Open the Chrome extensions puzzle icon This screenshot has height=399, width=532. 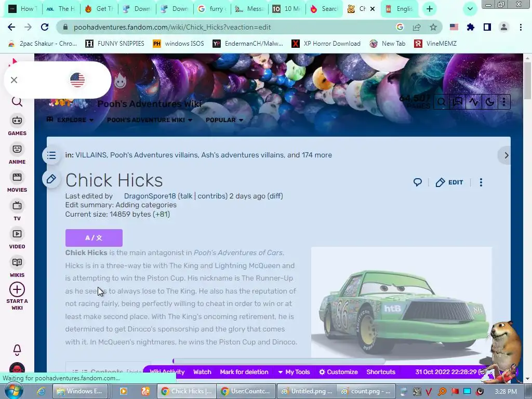click(471, 27)
